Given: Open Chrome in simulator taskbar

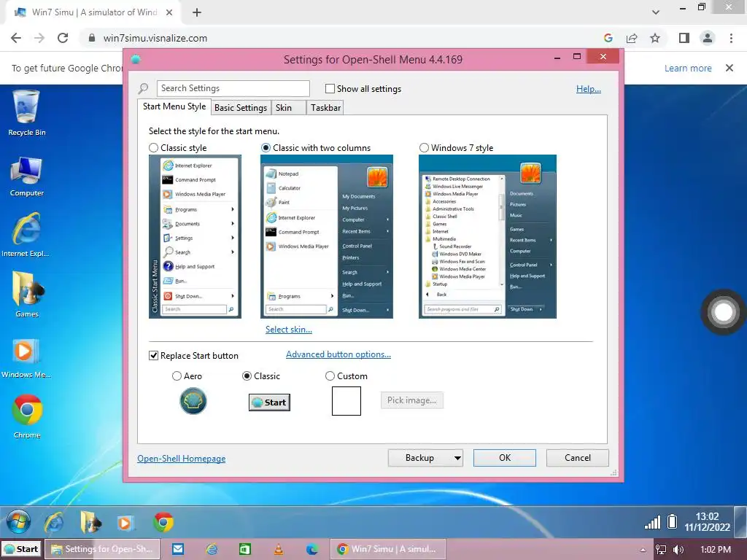Looking at the screenshot, I should 163,522.
